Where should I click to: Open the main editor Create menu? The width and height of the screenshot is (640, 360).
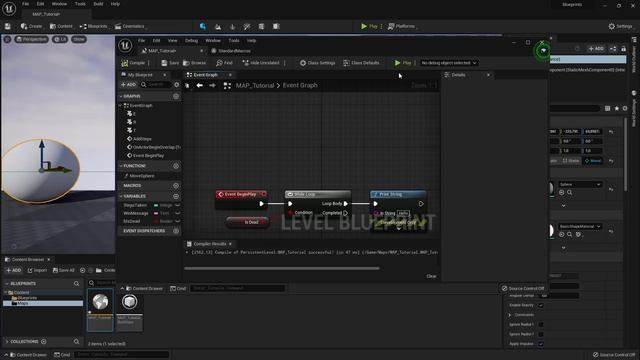tap(31, 26)
